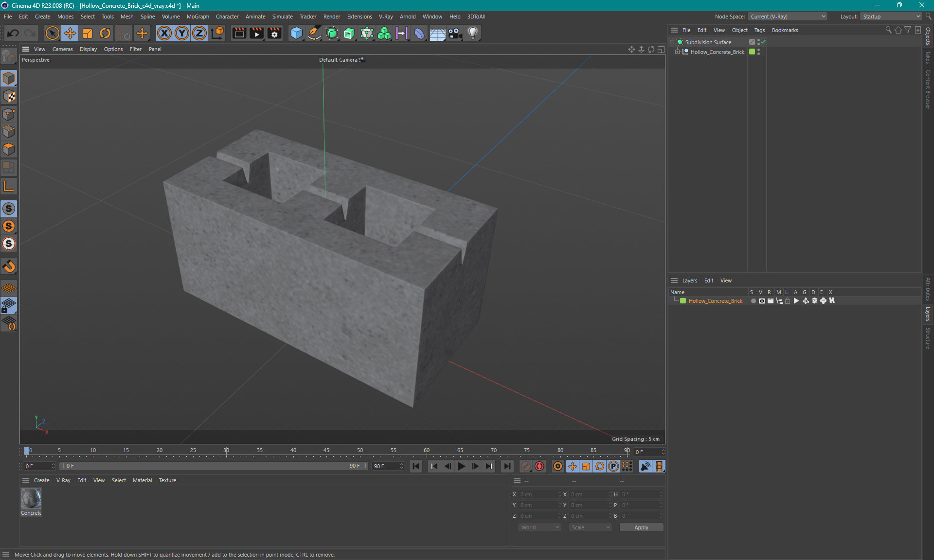
Task: Toggle layer solo dot for Hollow_Concrete_Brick
Action: [x=753, y=301]
